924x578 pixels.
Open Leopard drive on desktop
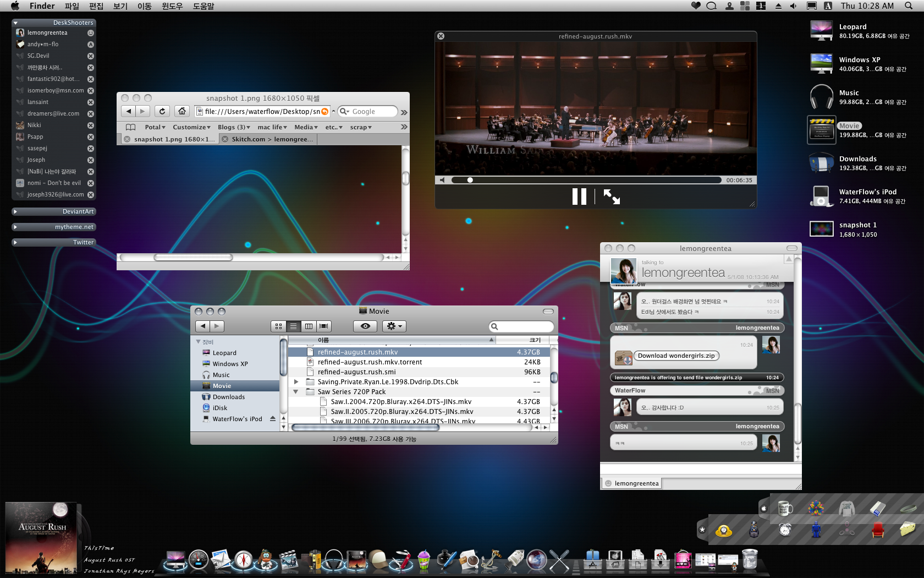click(x=821, y=31)
